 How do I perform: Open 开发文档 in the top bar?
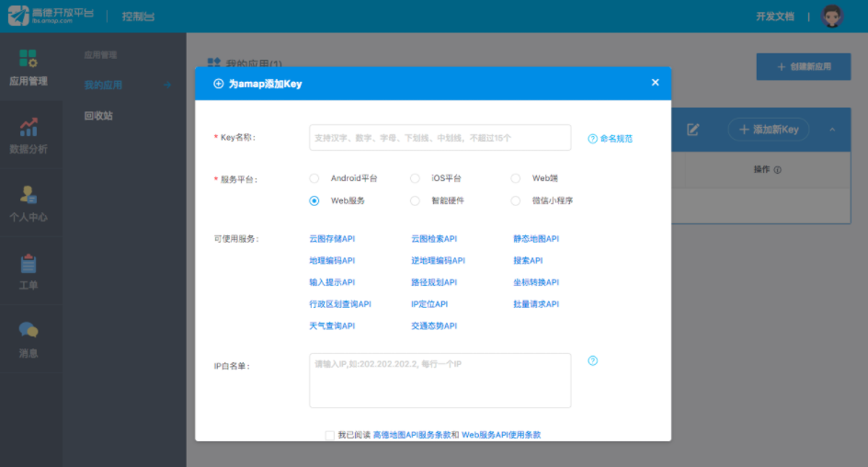(775, 17)
